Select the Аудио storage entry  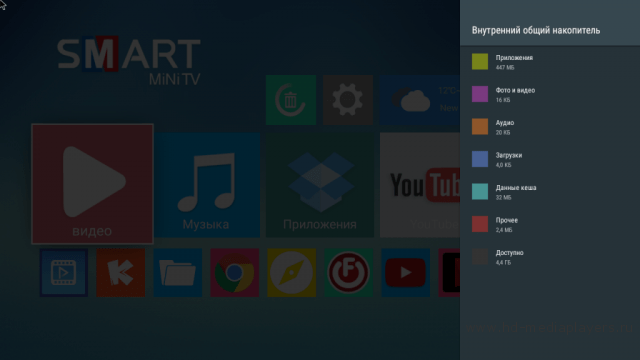point(550,127)
